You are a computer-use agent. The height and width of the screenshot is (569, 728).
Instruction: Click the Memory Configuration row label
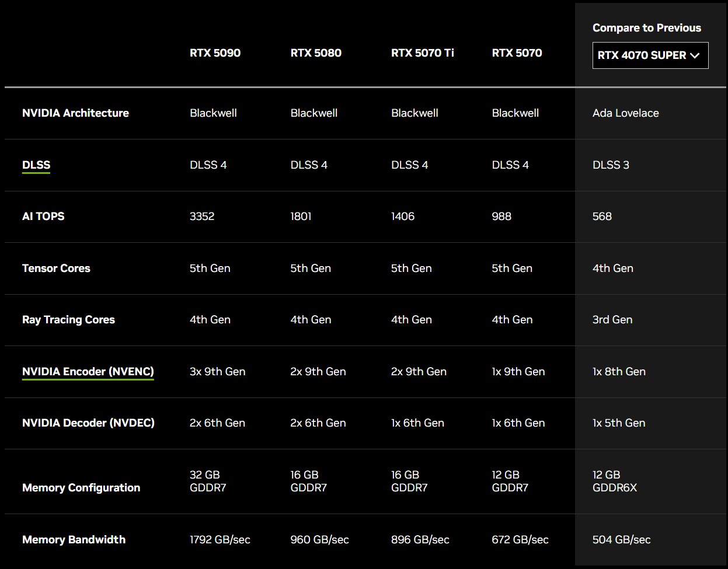[x=81, y=488]
